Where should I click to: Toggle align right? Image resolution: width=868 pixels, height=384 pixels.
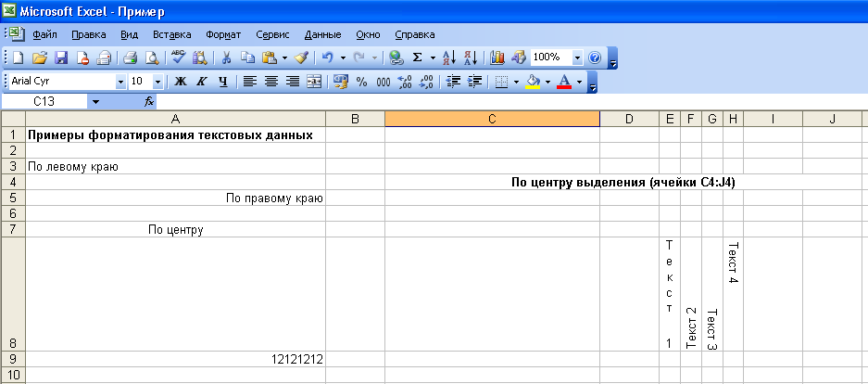pos(293,82)
